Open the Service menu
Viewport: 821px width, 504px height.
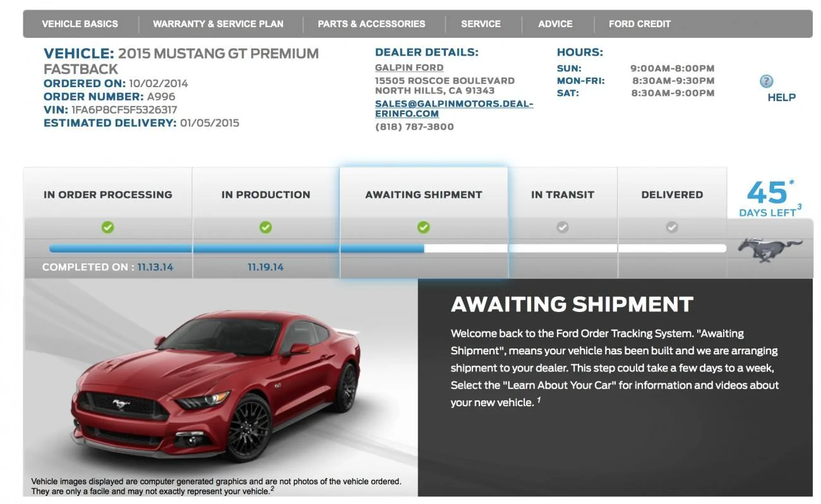tap(481, 24)
